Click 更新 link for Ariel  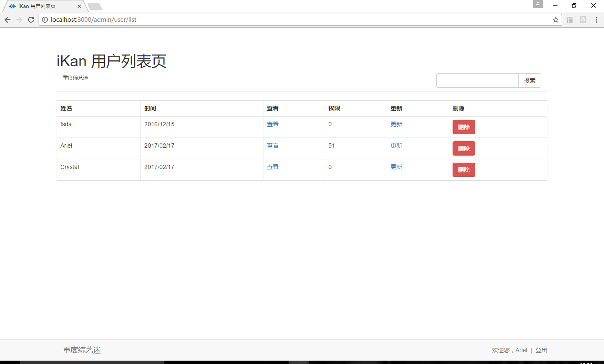[x=396, y=146]
